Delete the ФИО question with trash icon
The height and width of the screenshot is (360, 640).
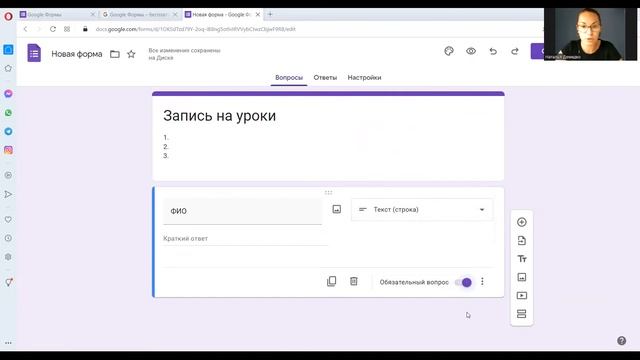[x=354, y=281]
